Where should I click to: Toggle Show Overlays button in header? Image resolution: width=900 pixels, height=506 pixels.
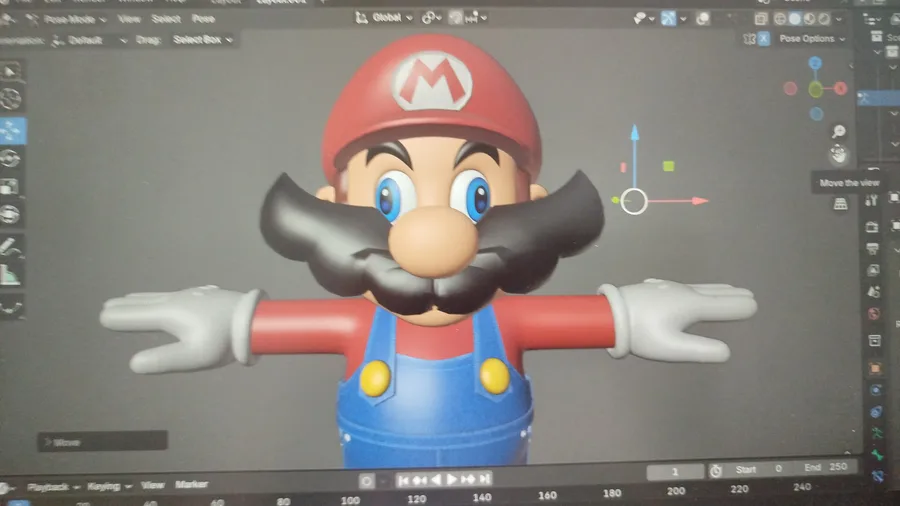pyautogui.click(x=702, y=19)
